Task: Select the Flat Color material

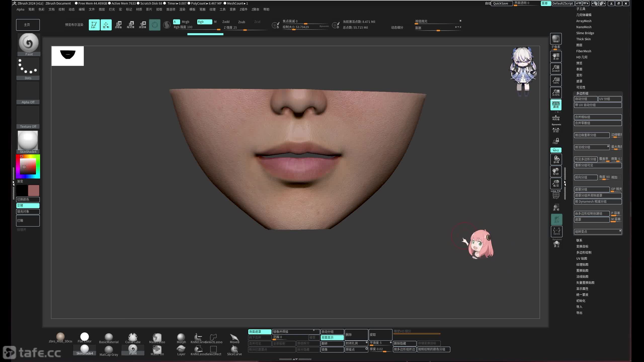Action: coord(85,338)
